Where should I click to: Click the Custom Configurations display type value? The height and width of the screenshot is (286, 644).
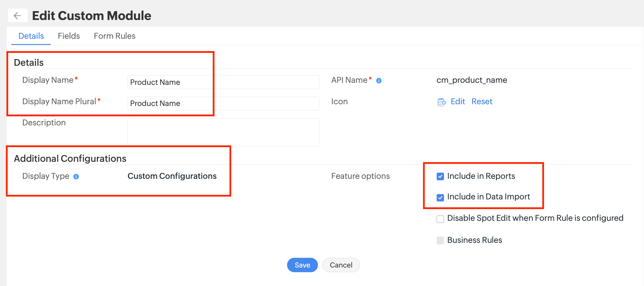pyautogui.click(x=172, y=176)
